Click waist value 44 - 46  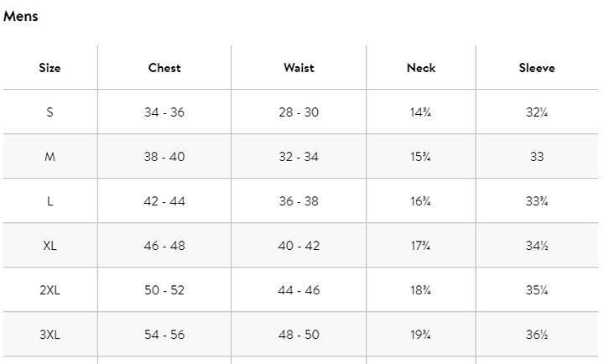(299, 290)
